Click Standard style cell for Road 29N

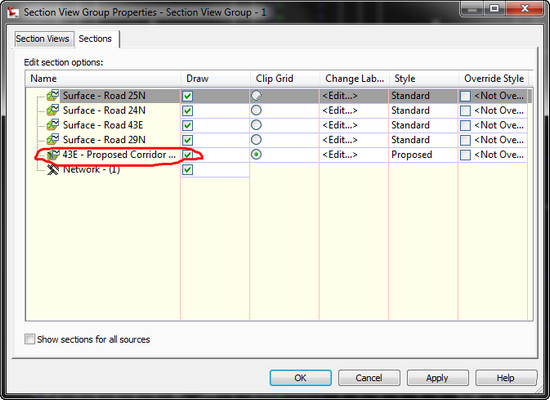(423, 140)
